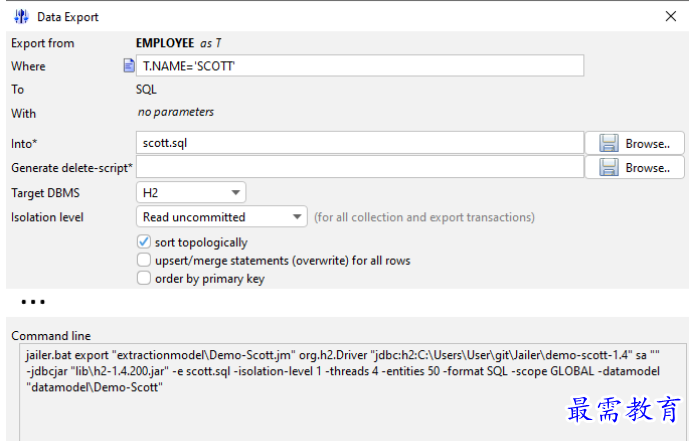
Task: Click the Where condition text field
Action: pos(360,66)
